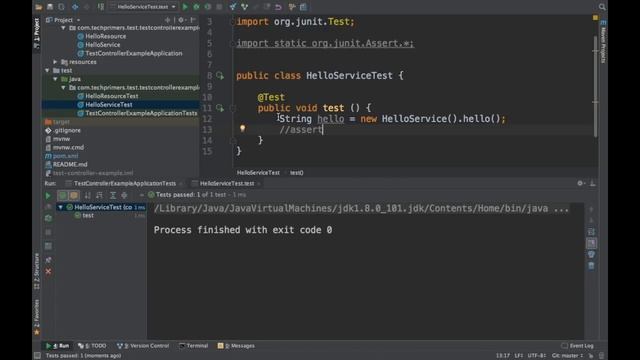Click test() breadcrumb below the editor
This screenshot has width=640, height=360.
coord(297,173)
